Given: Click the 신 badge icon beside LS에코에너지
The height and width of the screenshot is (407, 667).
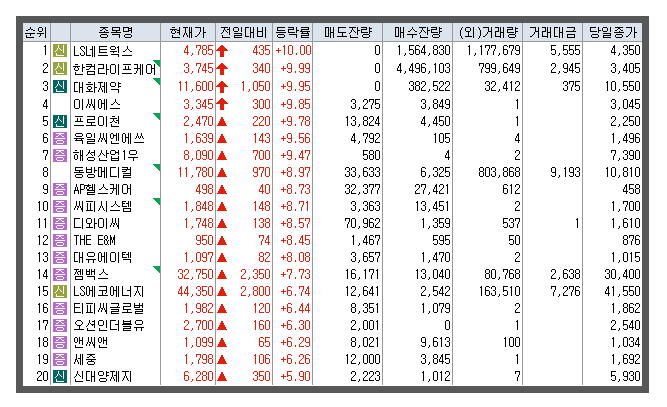Looking at the screenshot, I should point(60,291).
